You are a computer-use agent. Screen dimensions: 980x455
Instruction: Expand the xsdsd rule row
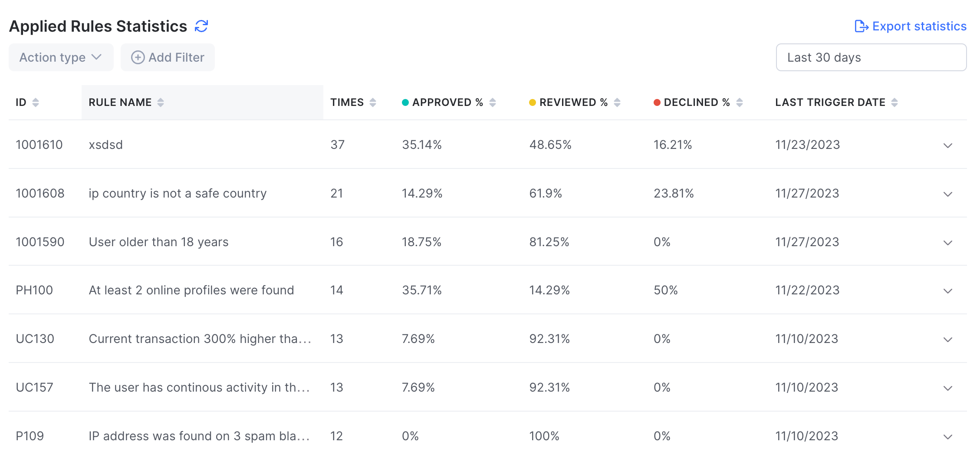coord(948,145)
